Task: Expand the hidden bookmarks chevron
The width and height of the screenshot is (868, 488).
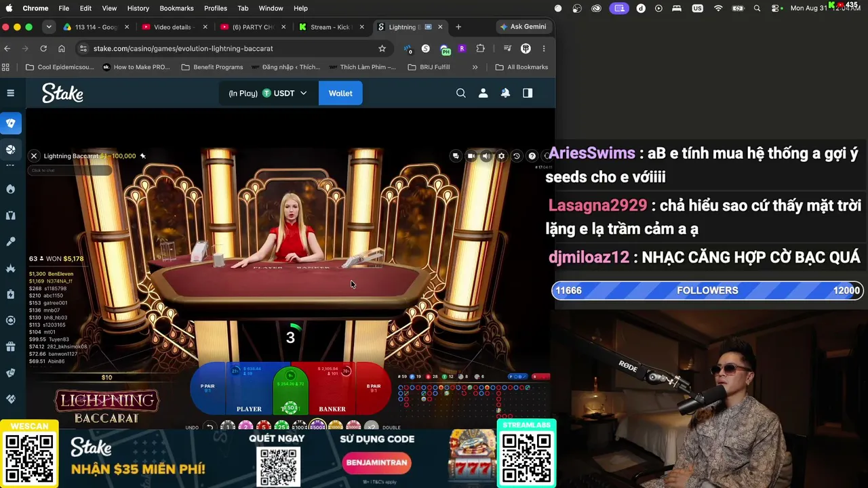Action: click(475, 67)
